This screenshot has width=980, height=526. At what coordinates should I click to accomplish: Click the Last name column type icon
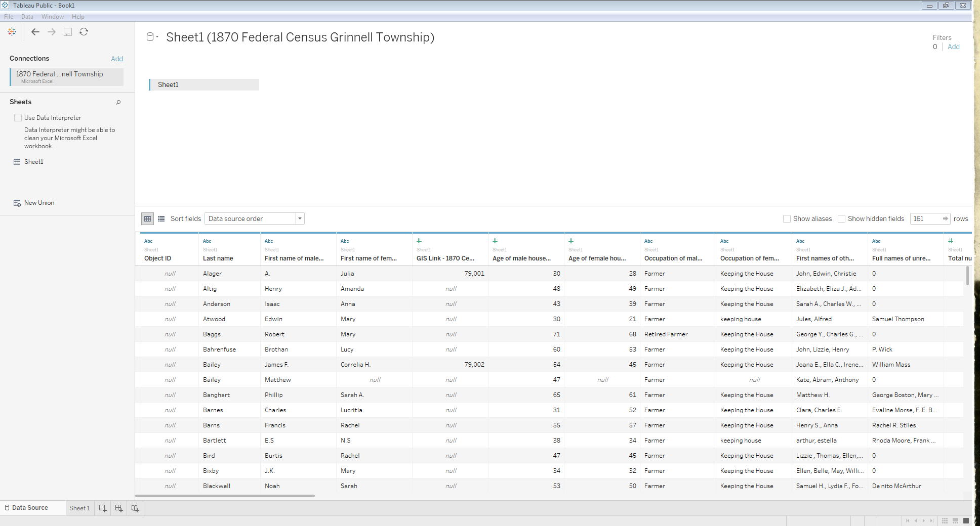207,241
